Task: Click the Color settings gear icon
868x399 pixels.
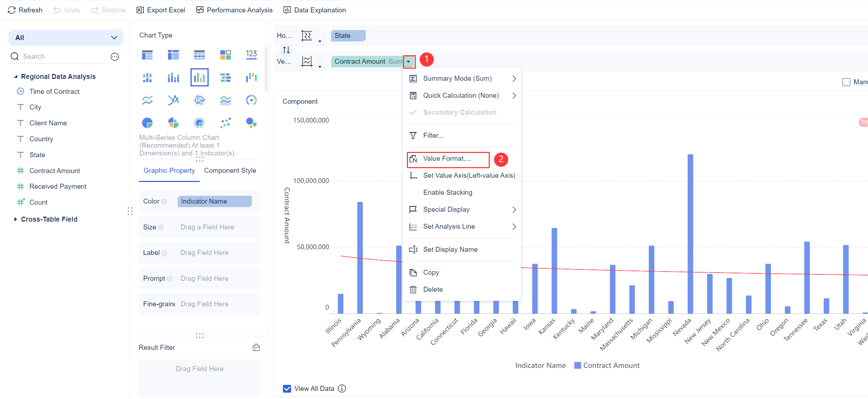Action: [164, 202]
